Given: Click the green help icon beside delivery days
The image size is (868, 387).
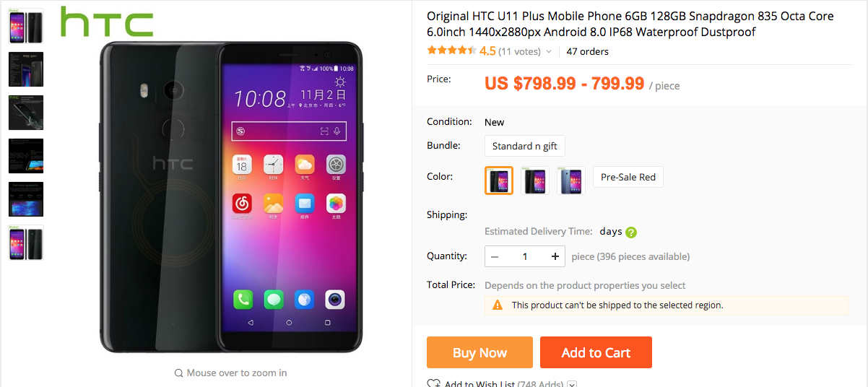Looking at the screenshot, I should click(x=631, y=232).
